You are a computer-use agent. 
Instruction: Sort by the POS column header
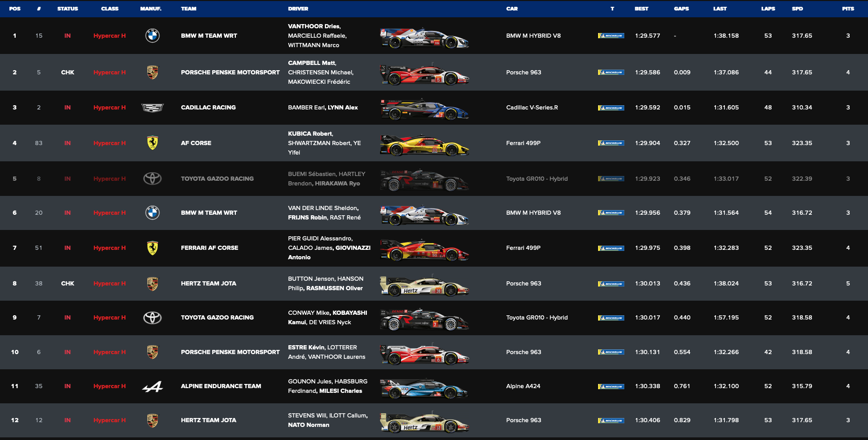15,9
